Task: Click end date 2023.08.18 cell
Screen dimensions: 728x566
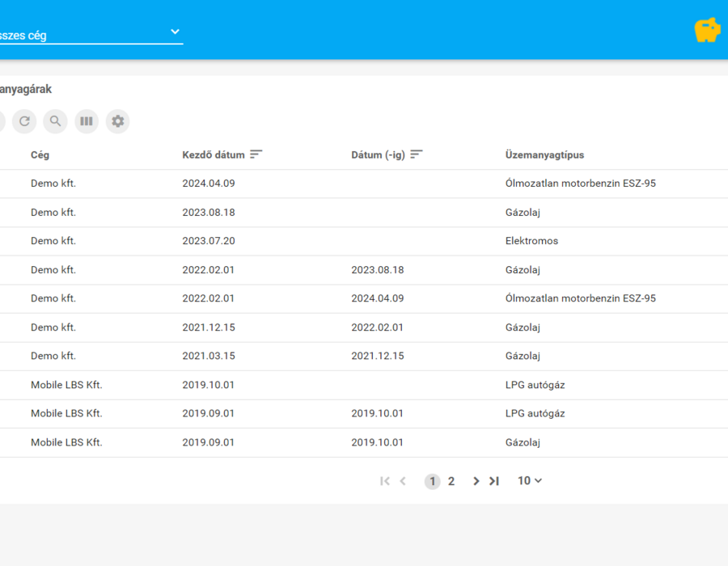Action: (378, 270)
